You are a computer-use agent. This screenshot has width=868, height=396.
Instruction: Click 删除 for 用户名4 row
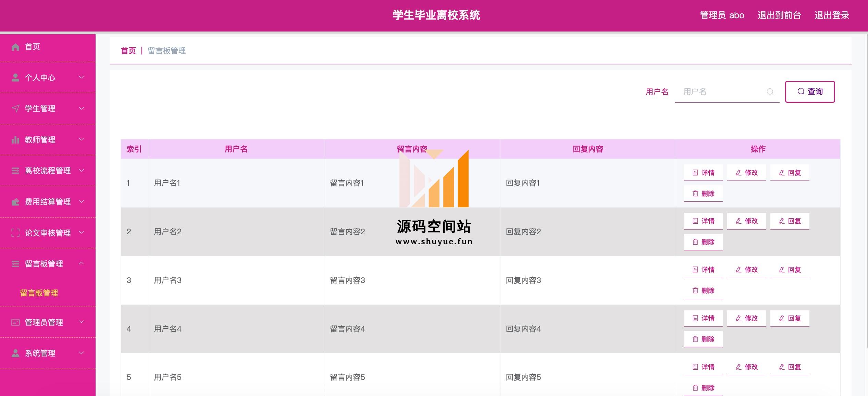pyautogui.click(x=703, y=339)
